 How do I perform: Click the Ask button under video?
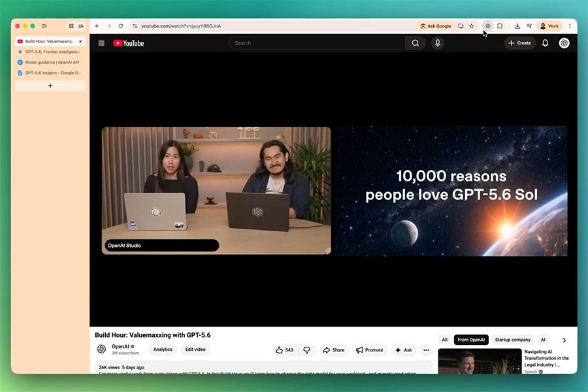[404, 350]
